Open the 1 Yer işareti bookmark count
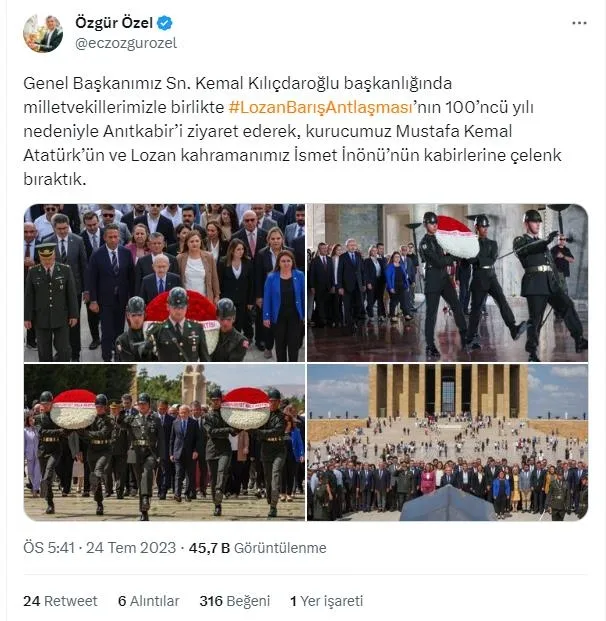The height and width of the screenshot is (621, 606). [x=326, y=601]
